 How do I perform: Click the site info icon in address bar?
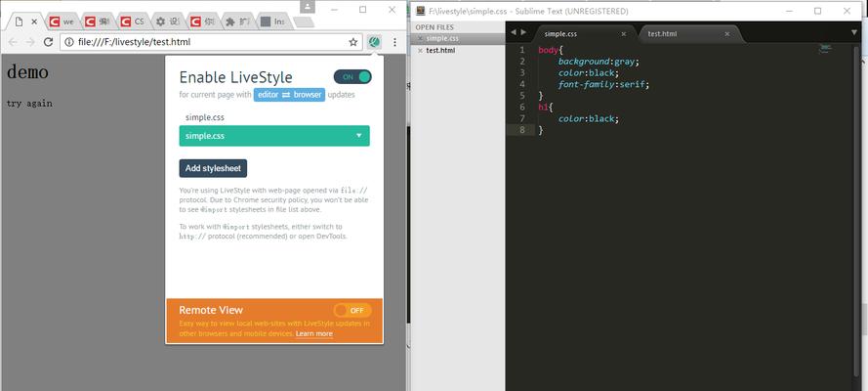(x=69, y=42)
